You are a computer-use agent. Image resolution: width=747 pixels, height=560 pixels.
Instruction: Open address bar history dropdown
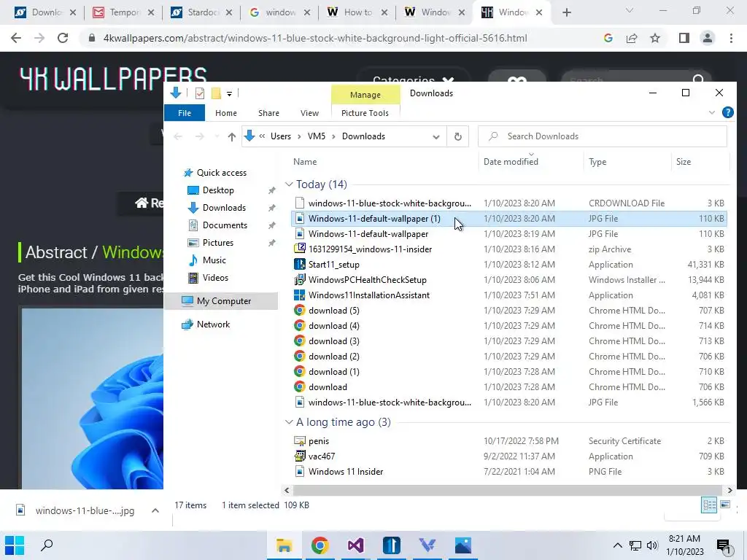tap(436, 136)
